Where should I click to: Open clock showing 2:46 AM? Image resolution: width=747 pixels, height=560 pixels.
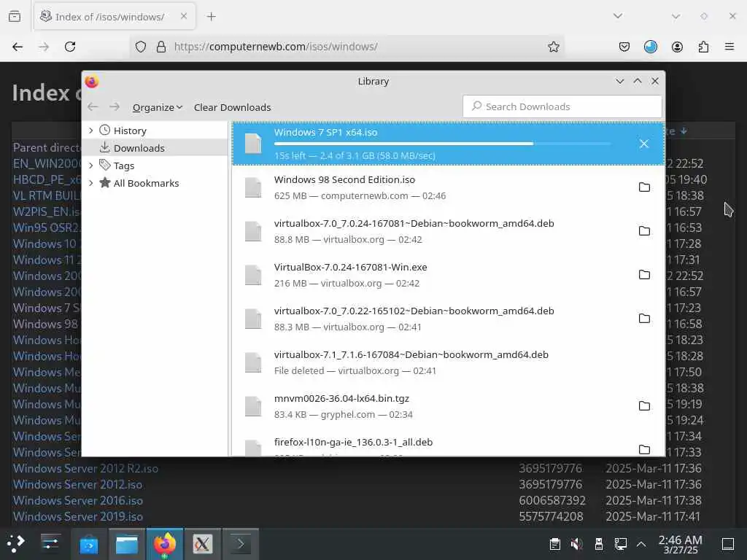(681, 544)
